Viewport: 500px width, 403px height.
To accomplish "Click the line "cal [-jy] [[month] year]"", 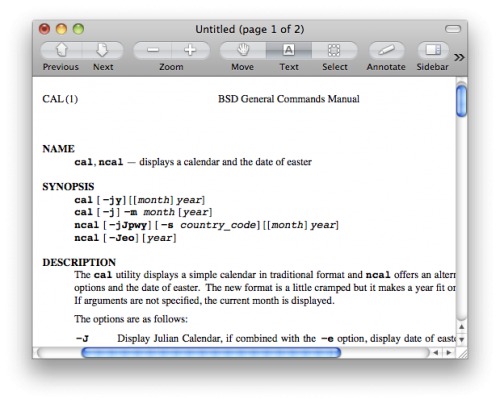I will [140, 200].
